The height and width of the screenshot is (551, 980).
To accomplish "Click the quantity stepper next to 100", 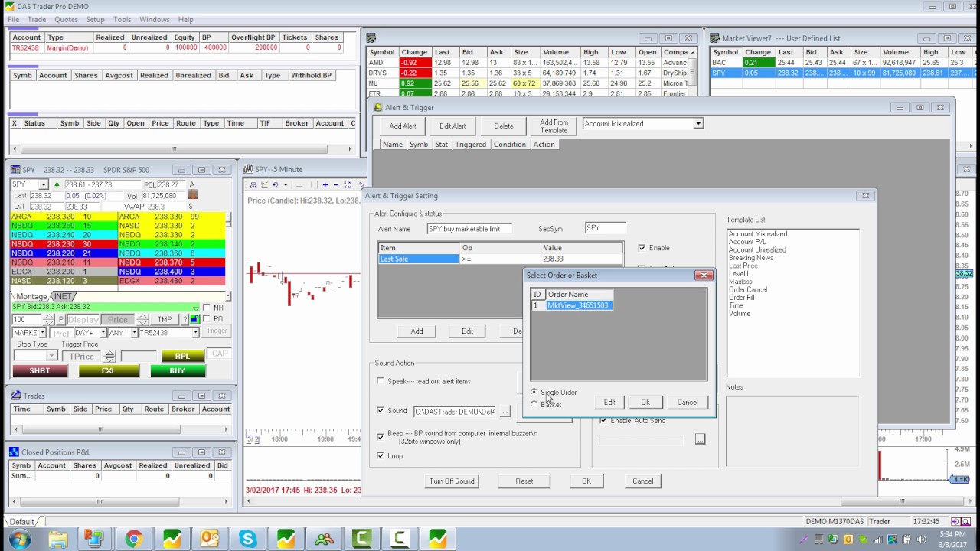I will (x=49, y=319).
